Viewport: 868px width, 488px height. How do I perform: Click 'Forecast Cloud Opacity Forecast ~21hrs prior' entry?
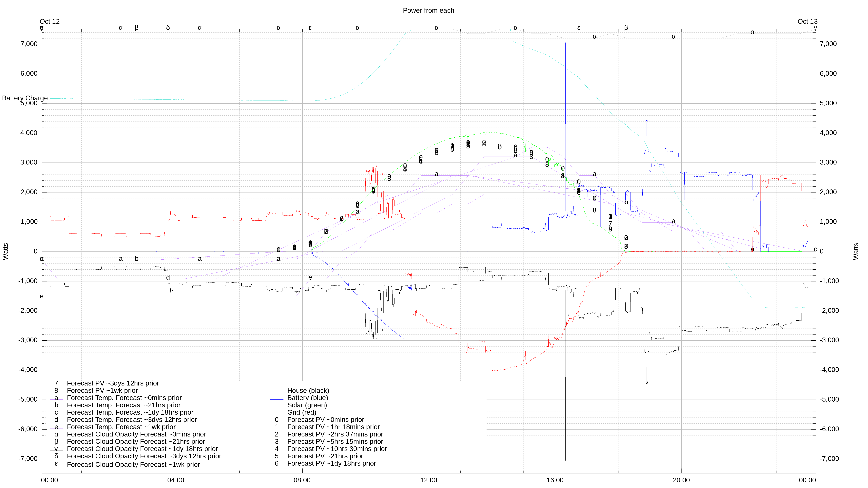[136, 442]
